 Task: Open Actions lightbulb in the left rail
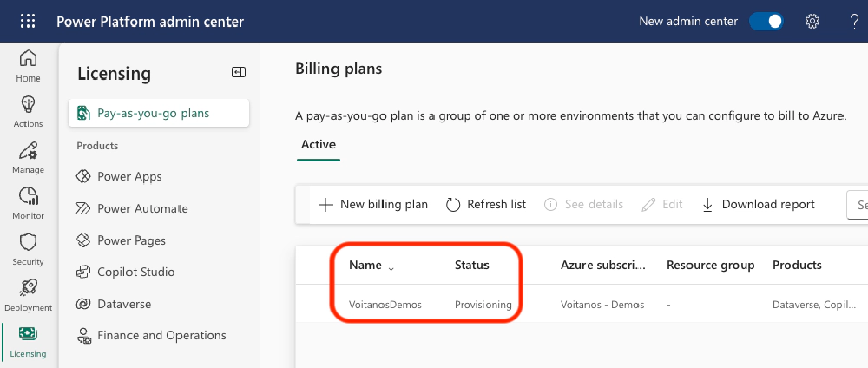[x=28, y=112]
